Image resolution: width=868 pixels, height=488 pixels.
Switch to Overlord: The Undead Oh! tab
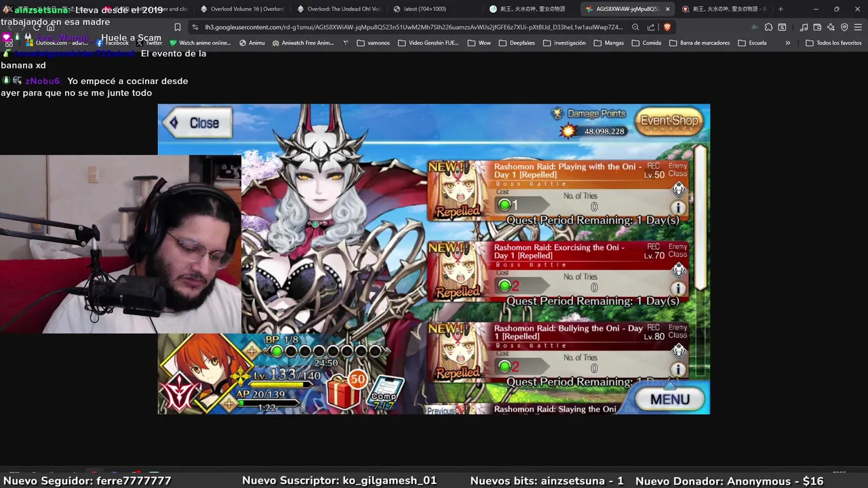tap(338, 9)
